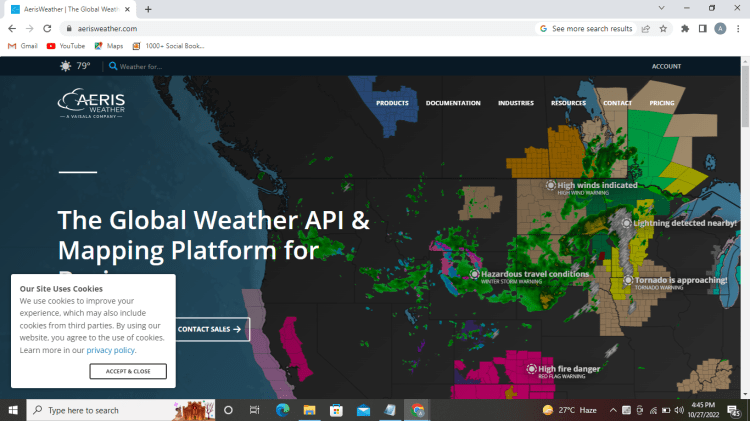The image size is (750, 421).
Task: Open the 27°C Haze weather widget
Action: click(x=569, y=410)
